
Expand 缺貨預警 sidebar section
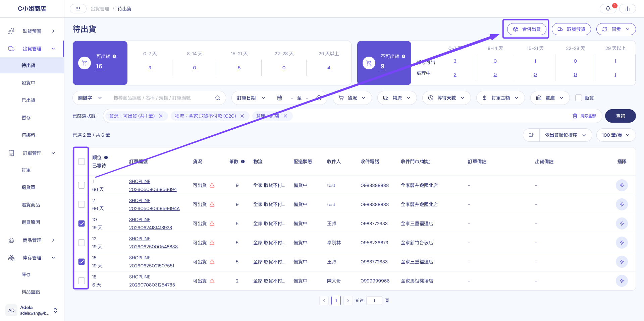[32, 31]
